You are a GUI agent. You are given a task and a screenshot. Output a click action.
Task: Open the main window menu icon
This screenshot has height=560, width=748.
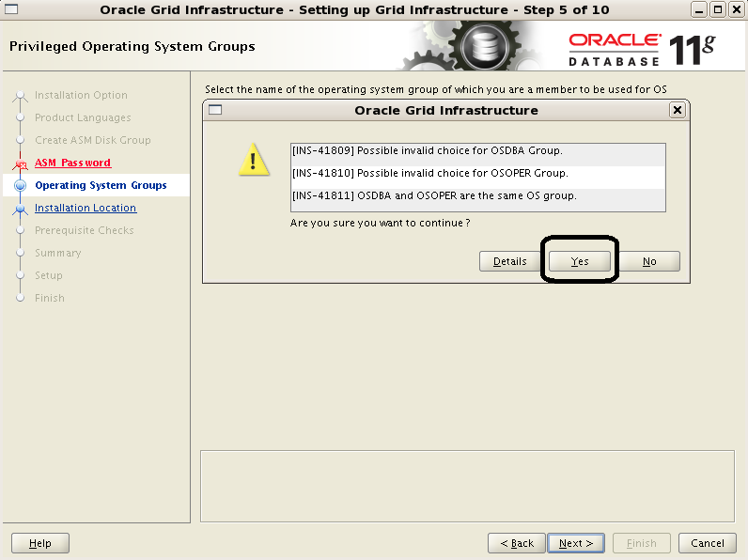11,9
